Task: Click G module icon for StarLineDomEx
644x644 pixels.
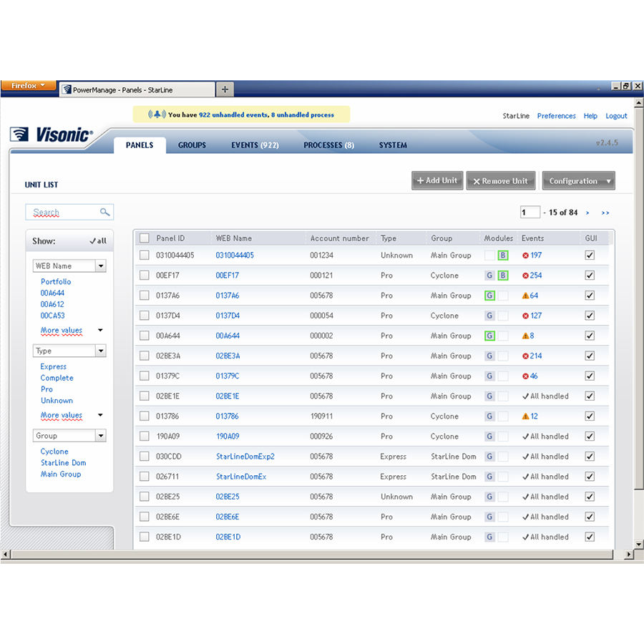Action: [x=489, y=477]
